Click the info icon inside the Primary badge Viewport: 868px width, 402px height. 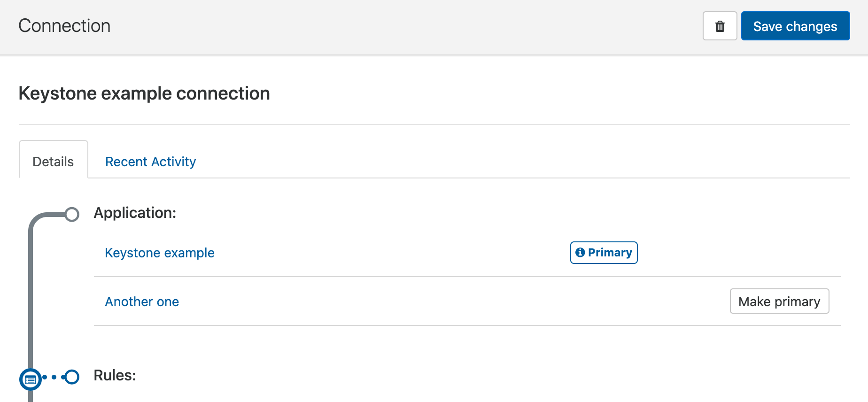(x=581, y=252)
